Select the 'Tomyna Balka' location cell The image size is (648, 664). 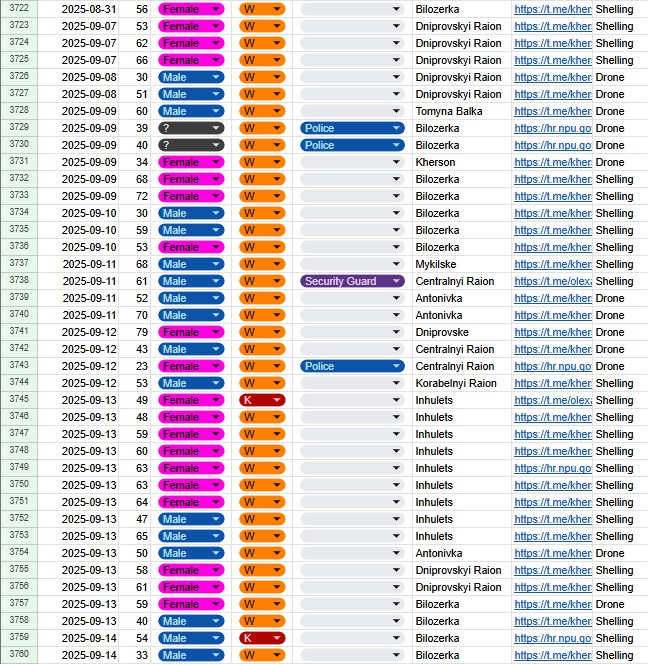(x=461, y=111)
